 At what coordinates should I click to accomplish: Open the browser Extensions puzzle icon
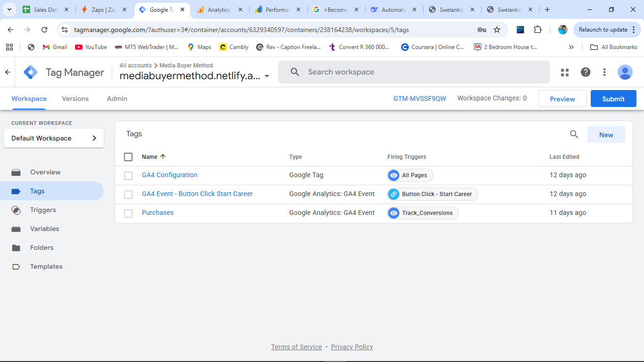pos(538,30)
